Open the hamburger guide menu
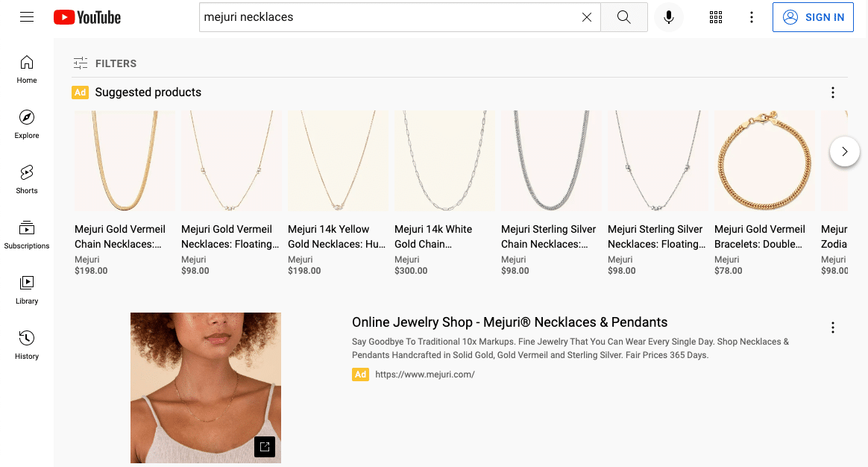Screen dimensions: 868x467 pyautogui.click(x=27, y=17)
